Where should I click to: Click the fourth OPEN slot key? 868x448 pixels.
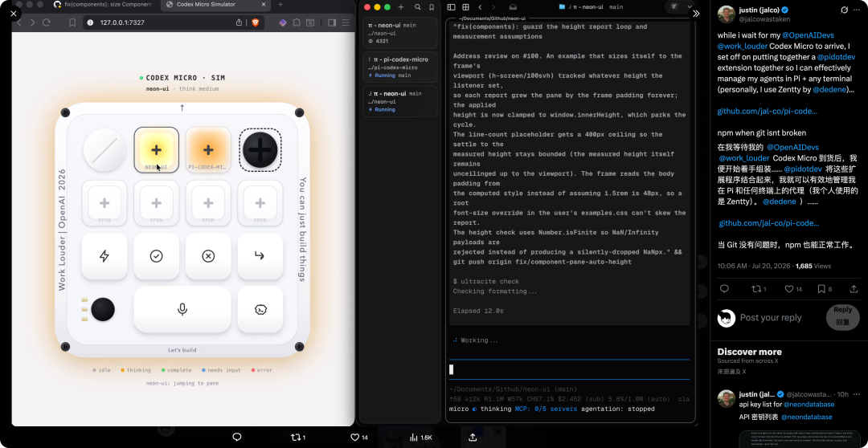(x=260, y=203)
